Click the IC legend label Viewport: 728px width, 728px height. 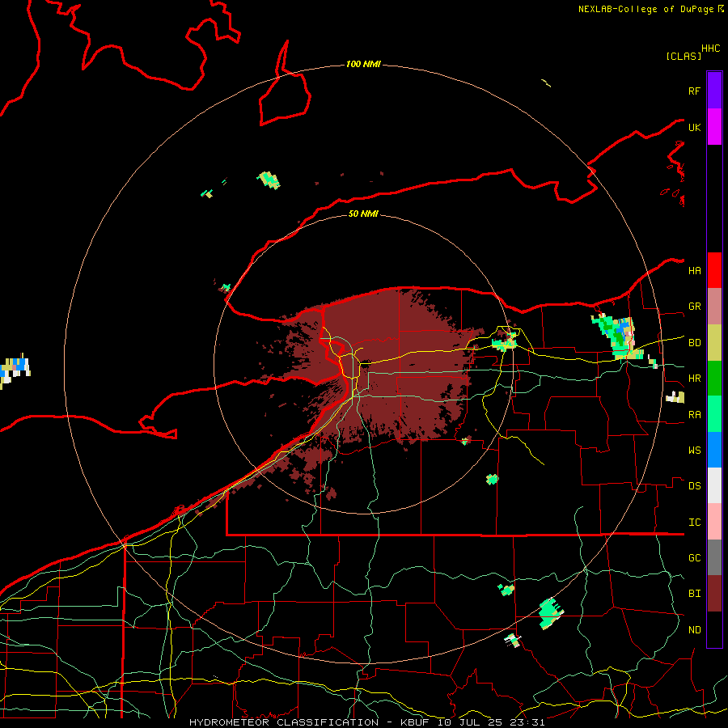pos(694,522)
